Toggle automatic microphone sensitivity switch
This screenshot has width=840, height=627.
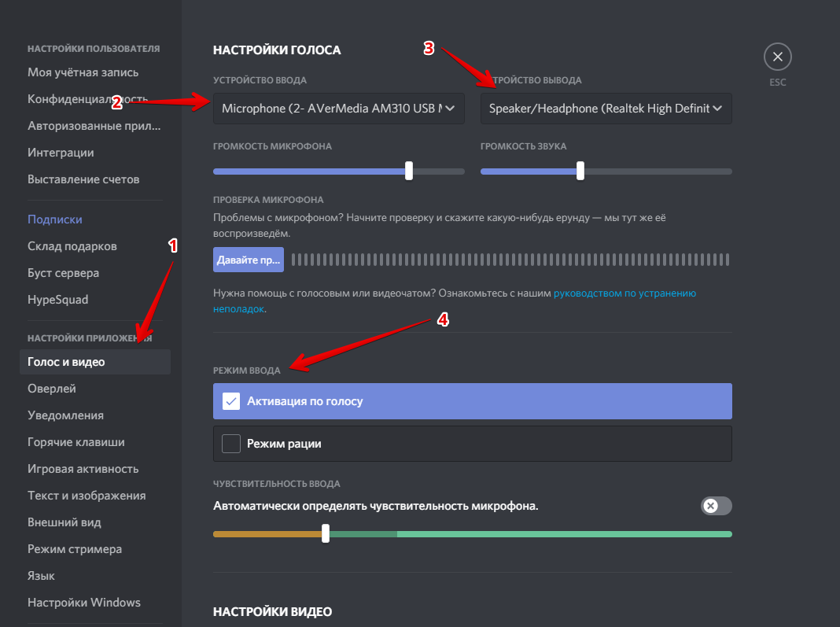716,506
